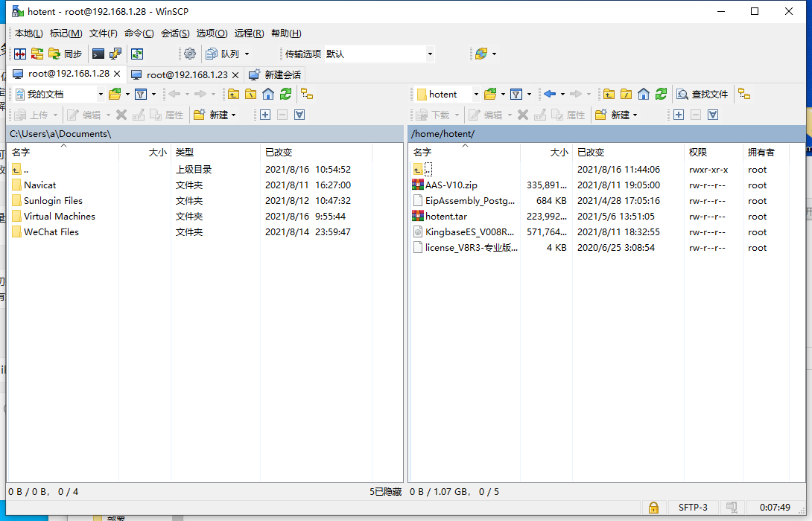Click the synchronize browsing icon beside compare directories
Viewport: 812px width, 521px height.
coord(37,54)
